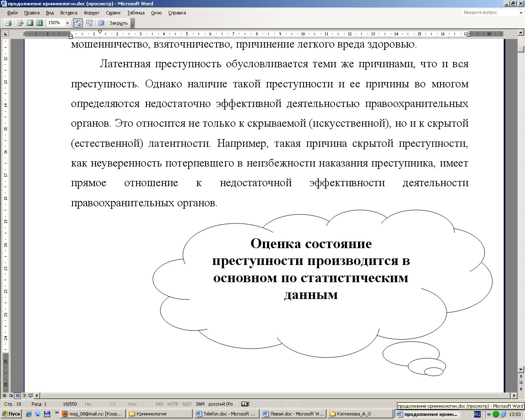Screen dimensions: 525x420
Task: Click the tab-stop type selector on the ruler
Action: click(x=5, y=34)
